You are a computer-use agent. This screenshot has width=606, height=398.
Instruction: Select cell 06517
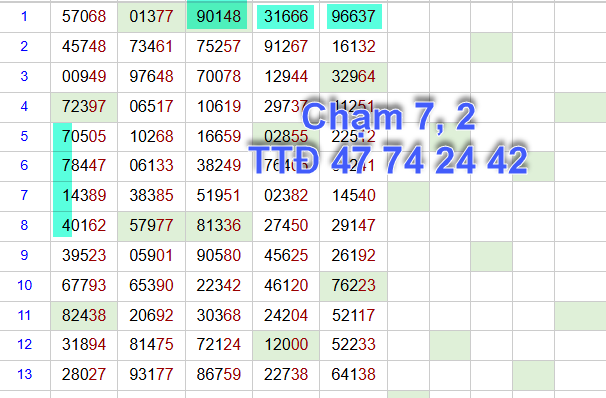point(152,107)
